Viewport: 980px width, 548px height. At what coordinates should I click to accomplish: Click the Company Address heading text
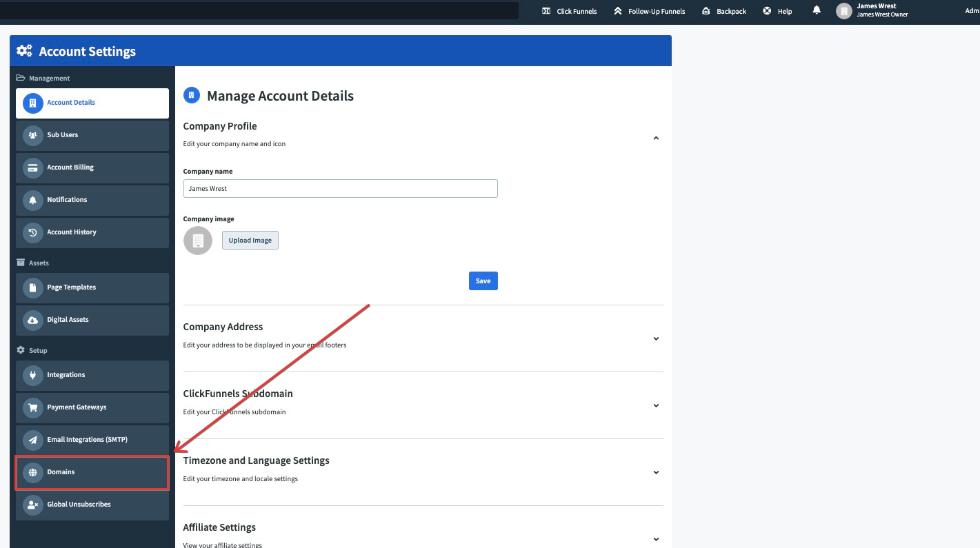point(223,327)
